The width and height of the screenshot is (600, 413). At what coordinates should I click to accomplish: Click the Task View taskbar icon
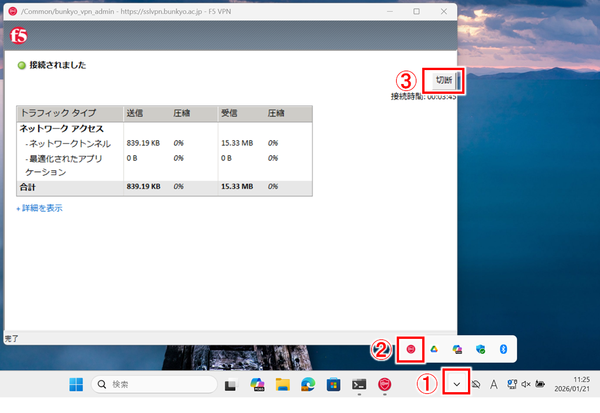[x=229, y=384]
